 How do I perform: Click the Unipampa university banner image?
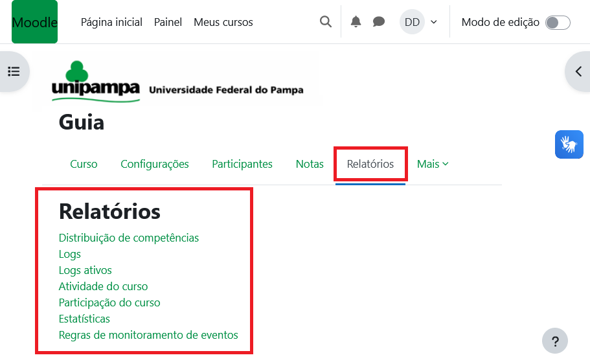[177, 82]
